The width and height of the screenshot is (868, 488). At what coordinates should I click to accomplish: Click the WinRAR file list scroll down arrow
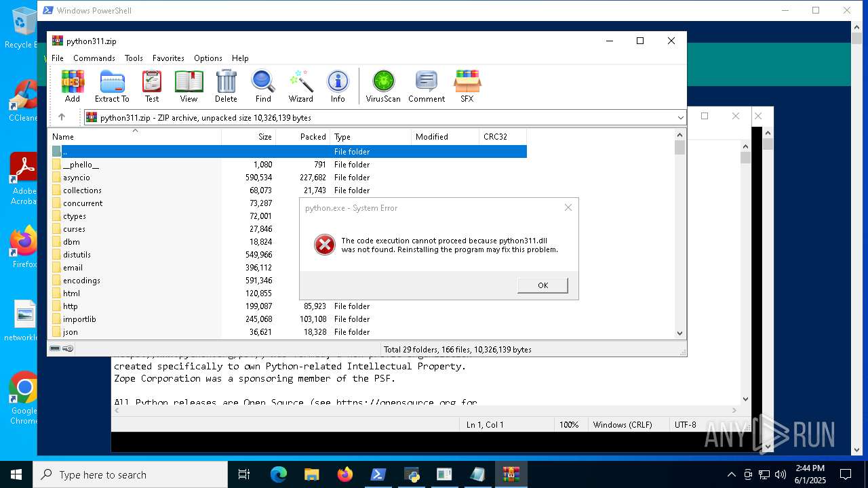[680, 333]
